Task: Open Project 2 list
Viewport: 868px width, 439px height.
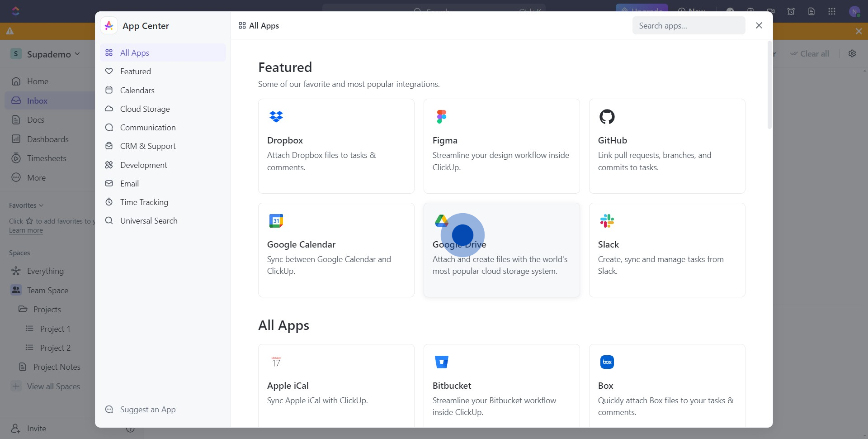Action: (55, 348)
